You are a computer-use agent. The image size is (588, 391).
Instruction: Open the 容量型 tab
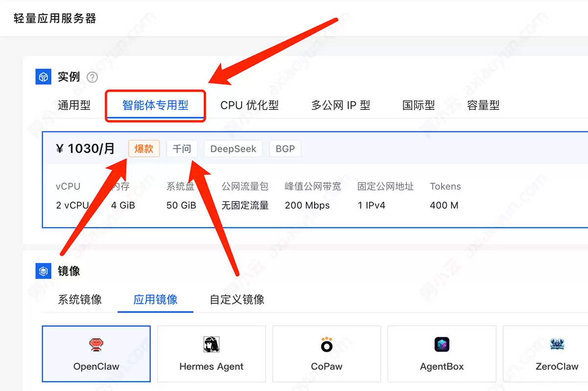pos(483,105)
